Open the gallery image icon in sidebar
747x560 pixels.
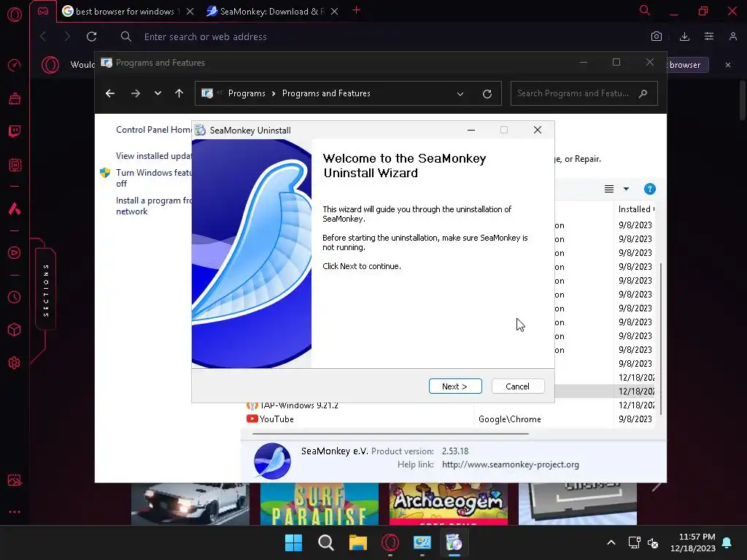(15, 480)
